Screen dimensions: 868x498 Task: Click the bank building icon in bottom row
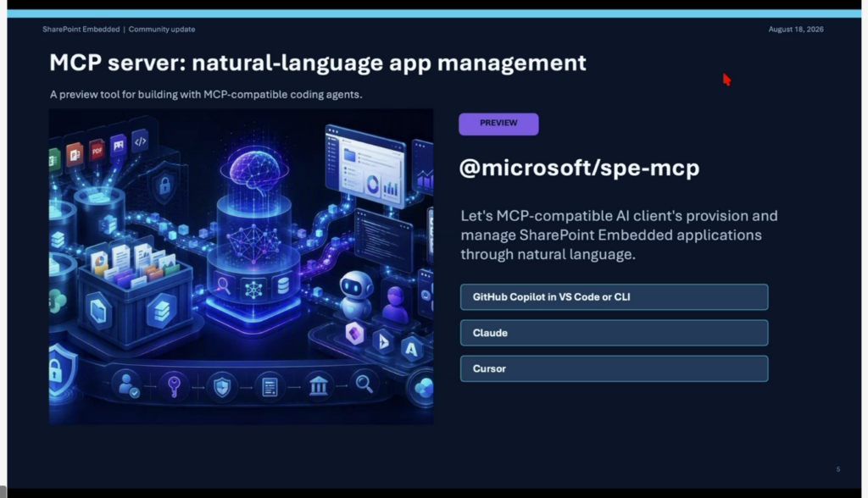319,385
